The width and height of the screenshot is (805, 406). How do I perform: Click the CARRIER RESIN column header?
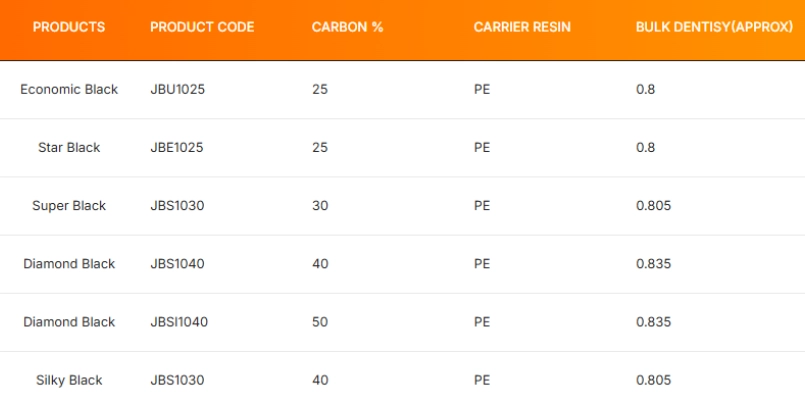(522, 27)
